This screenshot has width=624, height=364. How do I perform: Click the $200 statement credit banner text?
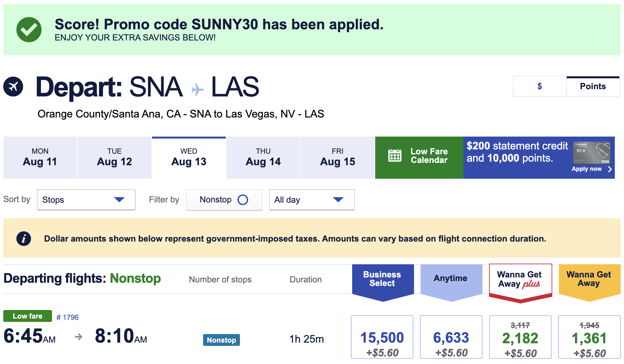[517, 152]
